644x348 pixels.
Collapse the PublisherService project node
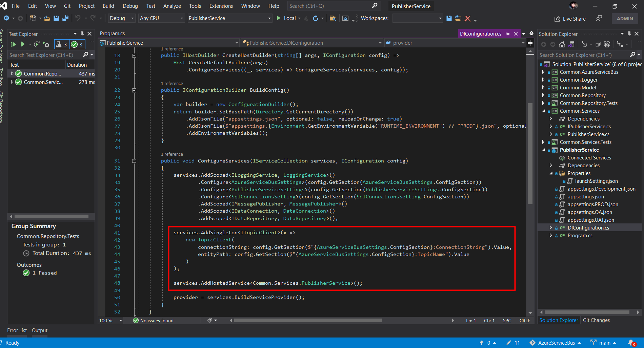pos(544,150)
